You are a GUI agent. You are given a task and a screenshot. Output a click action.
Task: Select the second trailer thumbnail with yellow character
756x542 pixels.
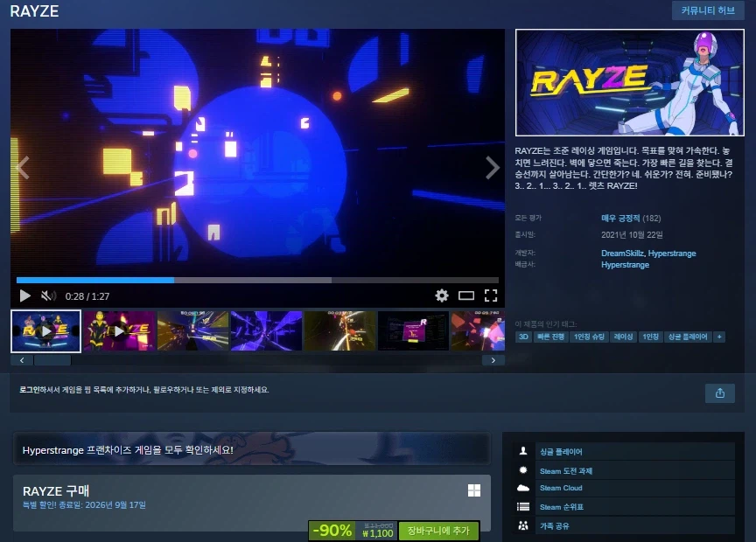(119, 331)
